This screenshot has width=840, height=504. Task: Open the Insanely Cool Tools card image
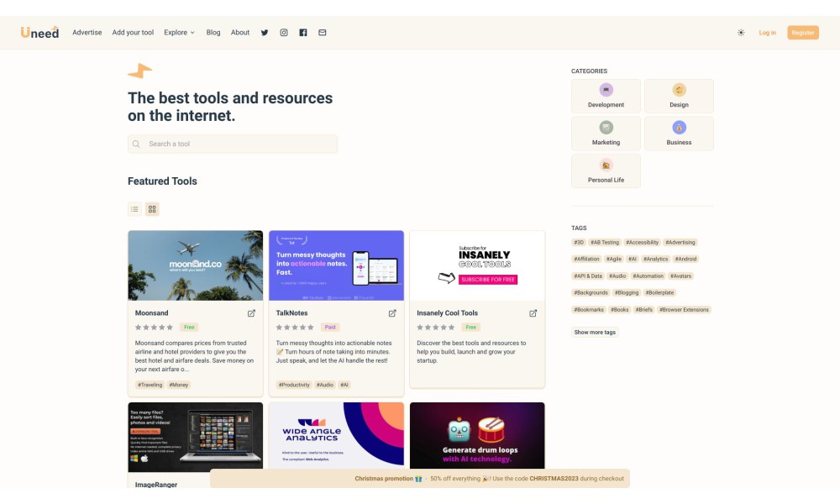tap(477, 265)
